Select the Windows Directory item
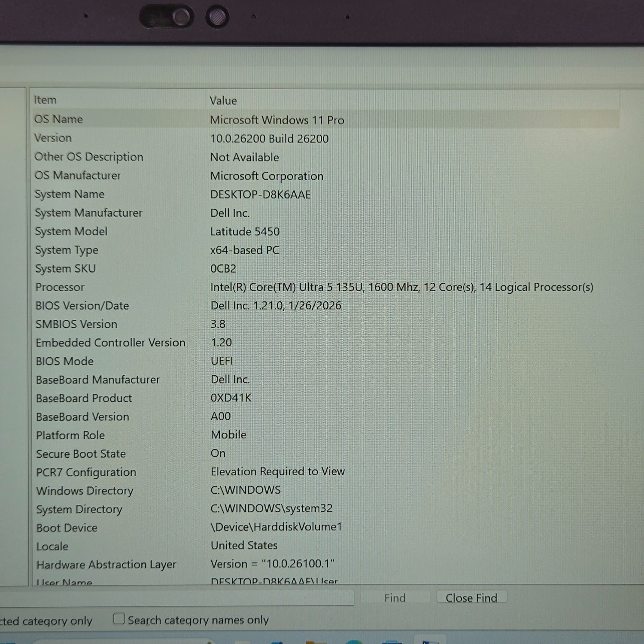Viewport: 644px width, 644px height. pyautogui.click(x=85, y=491)
